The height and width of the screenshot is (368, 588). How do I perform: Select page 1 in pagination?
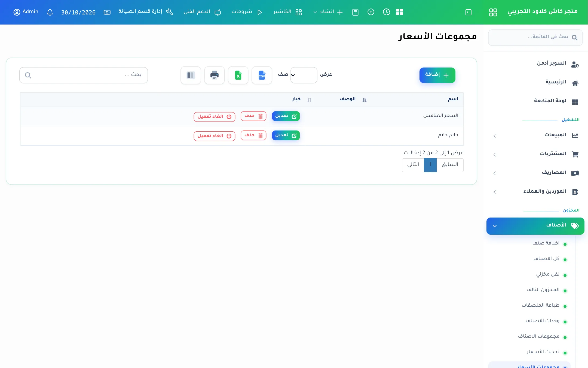(430, 165)
